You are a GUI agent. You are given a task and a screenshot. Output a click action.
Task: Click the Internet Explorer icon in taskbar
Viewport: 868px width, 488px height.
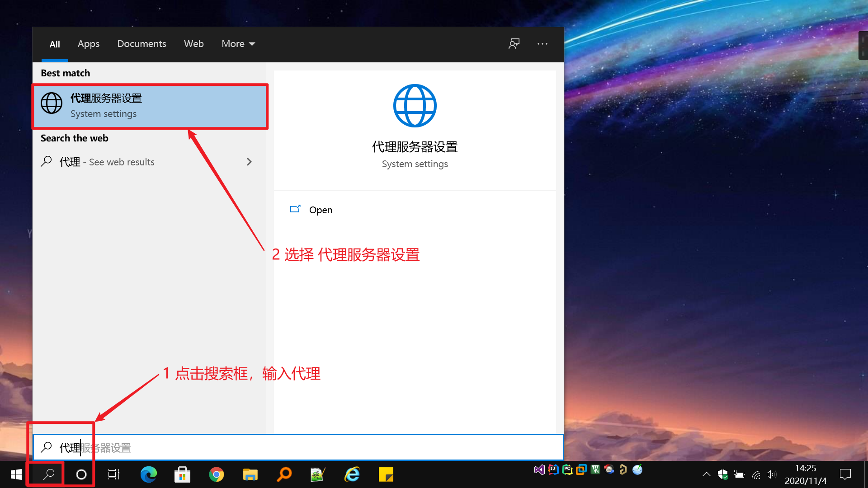351,474
